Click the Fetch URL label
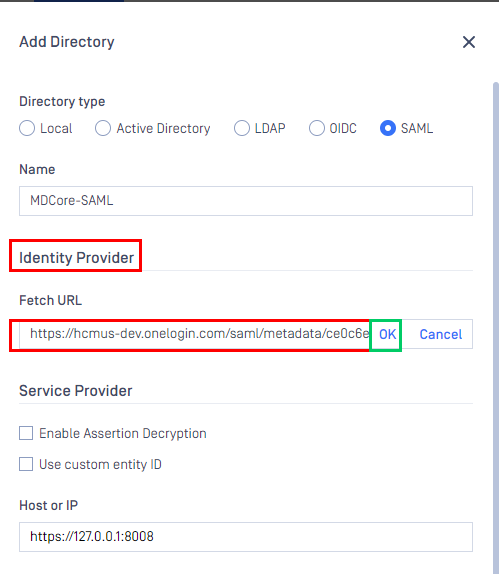 [x=51, y=300]
